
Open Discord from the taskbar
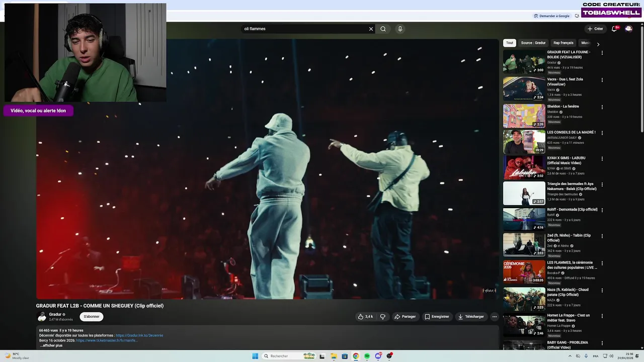378,356
